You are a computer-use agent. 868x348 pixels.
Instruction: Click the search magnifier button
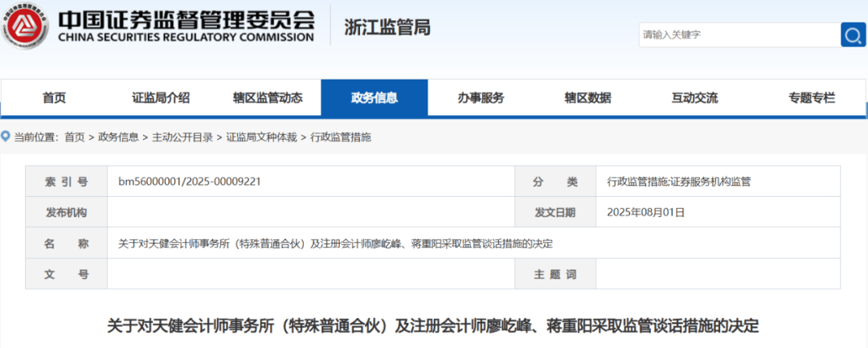(853, 35)
